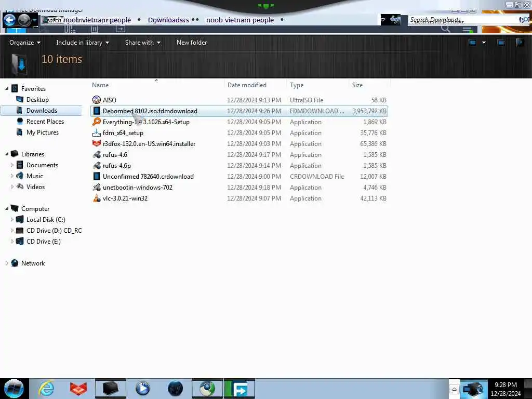532x399 pixels.
Task: Open the Share with dropdown
Action: pos(142,43)
